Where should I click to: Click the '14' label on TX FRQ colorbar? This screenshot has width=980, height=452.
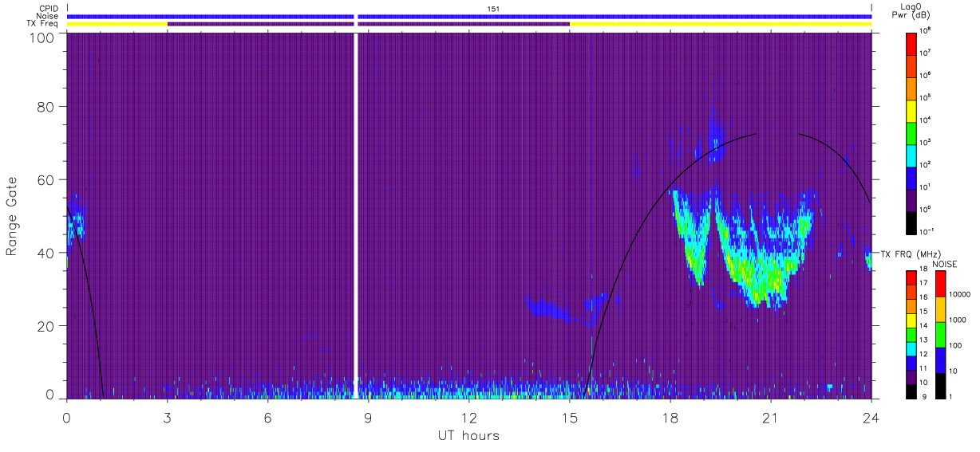tap(923, 325)
